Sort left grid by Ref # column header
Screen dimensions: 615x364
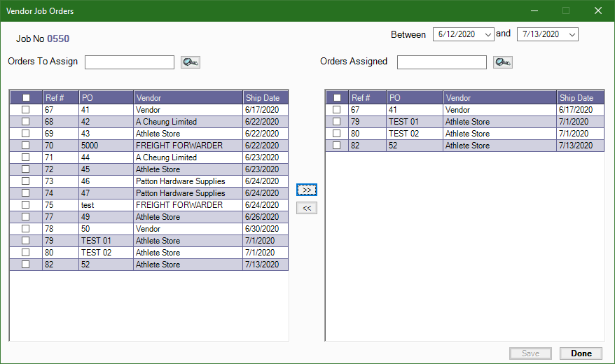coord(60,98)
